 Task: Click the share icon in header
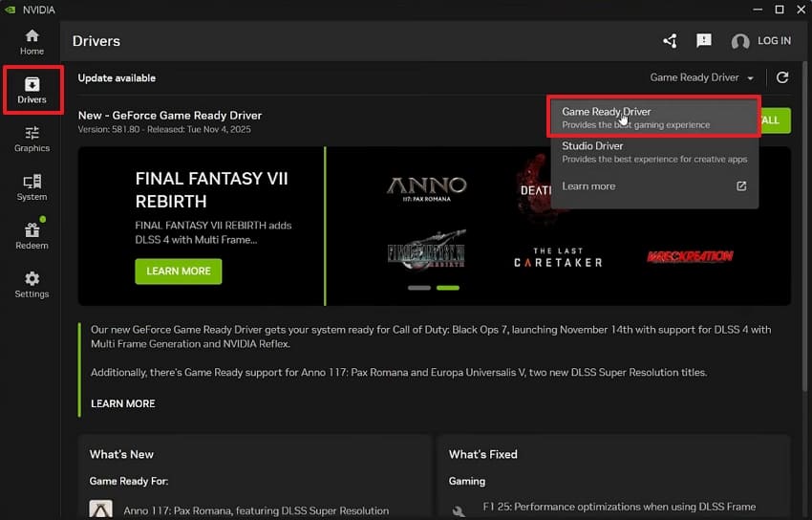pyautogui.click(x=670, y=41)
